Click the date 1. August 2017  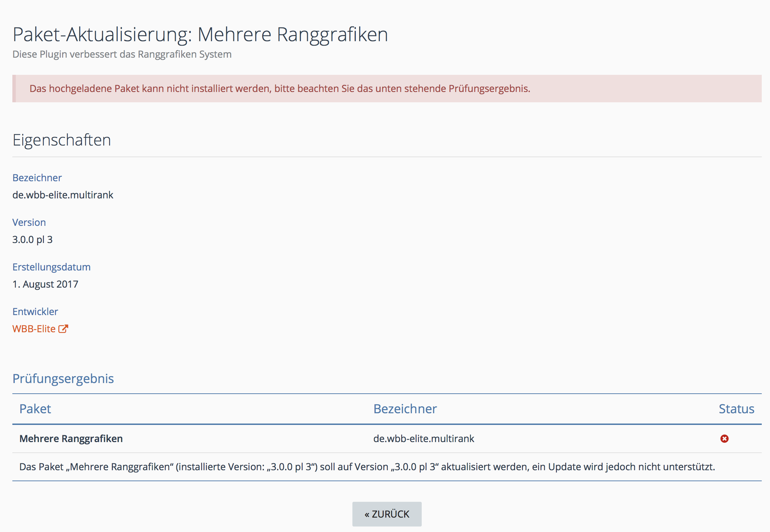tap(45, 284)
